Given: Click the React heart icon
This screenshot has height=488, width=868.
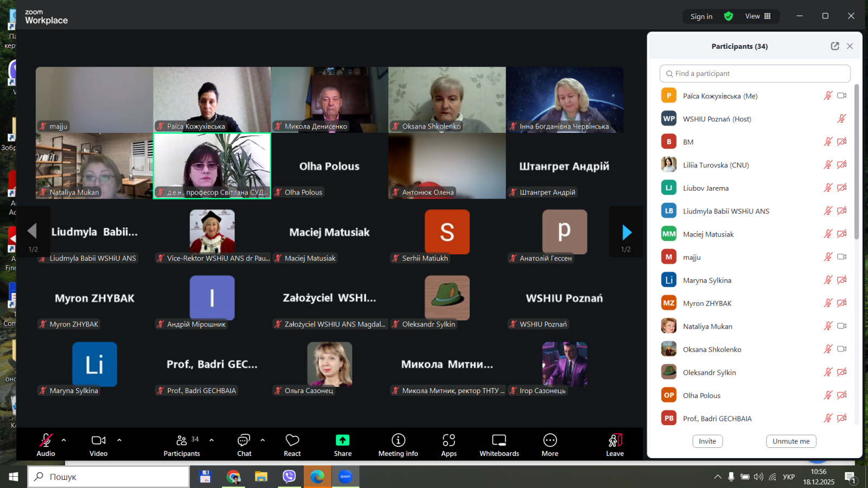Looking at the screenshot, I should pos(292,440).
